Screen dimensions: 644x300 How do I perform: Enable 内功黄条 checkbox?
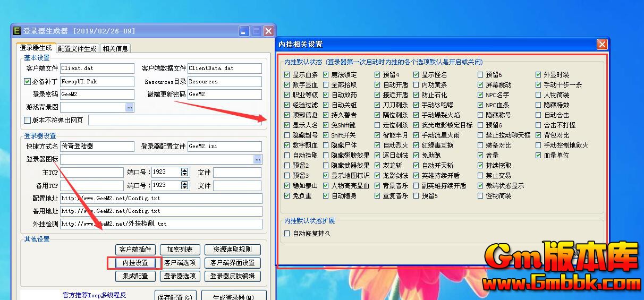tap(417, 85)
